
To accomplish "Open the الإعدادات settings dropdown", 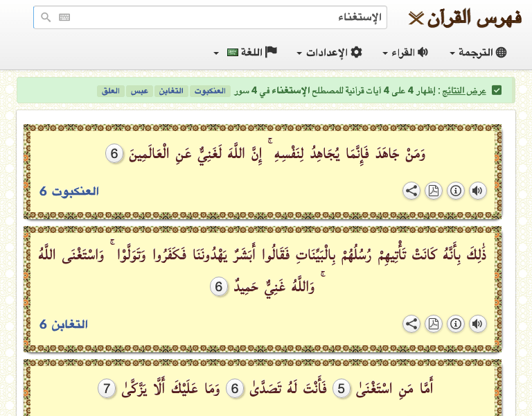I will [330, 53].
